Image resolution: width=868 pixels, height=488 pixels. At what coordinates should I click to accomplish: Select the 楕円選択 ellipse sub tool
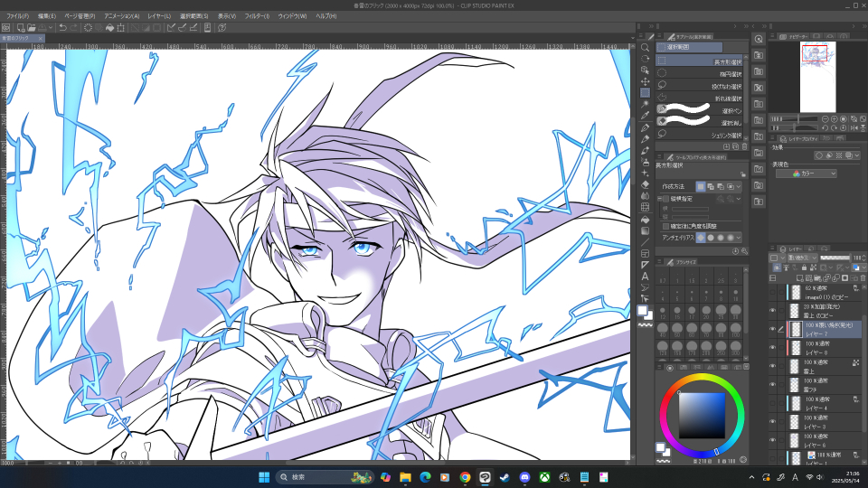pos(701,74)
